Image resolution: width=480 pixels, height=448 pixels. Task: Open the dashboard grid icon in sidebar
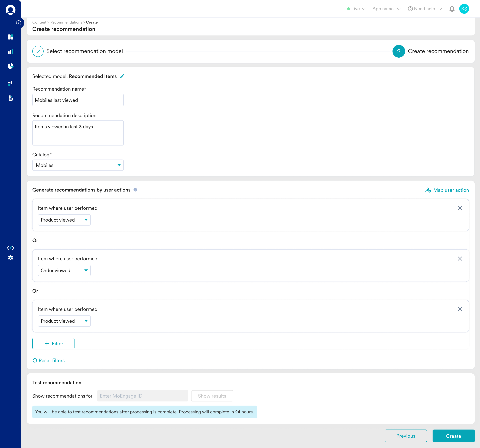pos(10,37)
